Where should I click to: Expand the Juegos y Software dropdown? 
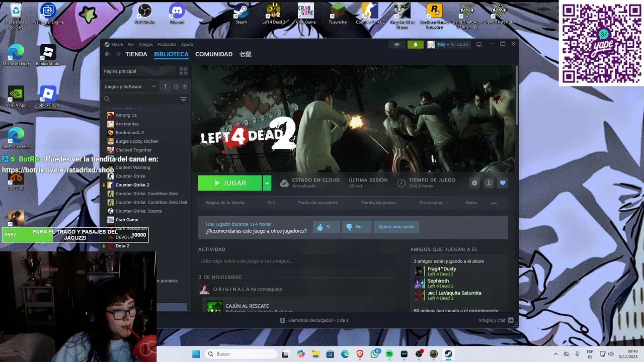[x=130, y=86]
